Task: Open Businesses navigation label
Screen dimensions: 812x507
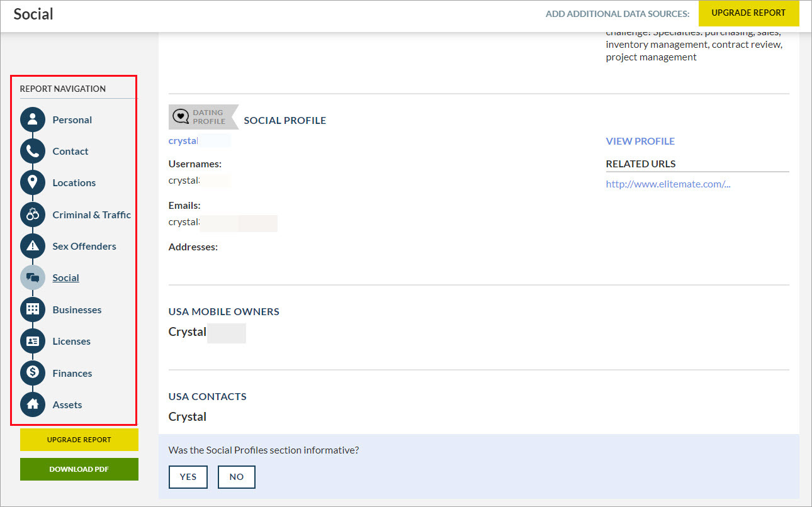Action: click(x=77, y=309)
